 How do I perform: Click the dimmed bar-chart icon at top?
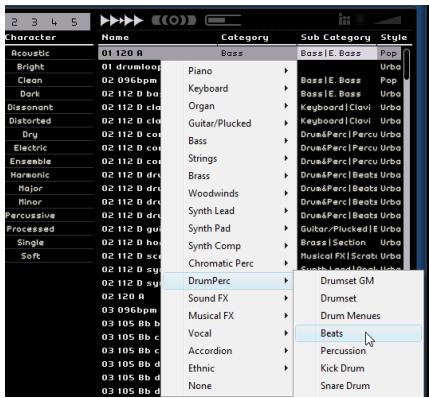344,20
